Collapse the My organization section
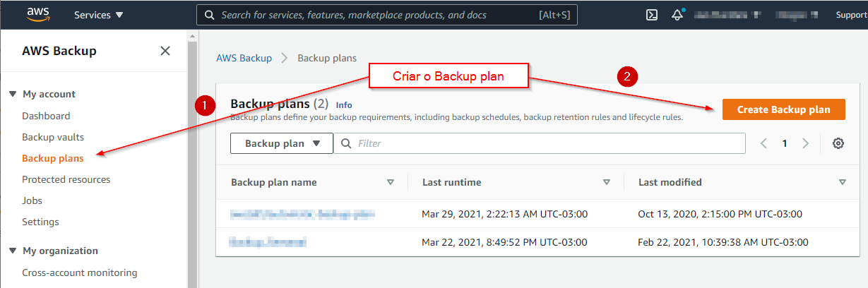This screenshot has height=288, width=868. tap(13, 251)
